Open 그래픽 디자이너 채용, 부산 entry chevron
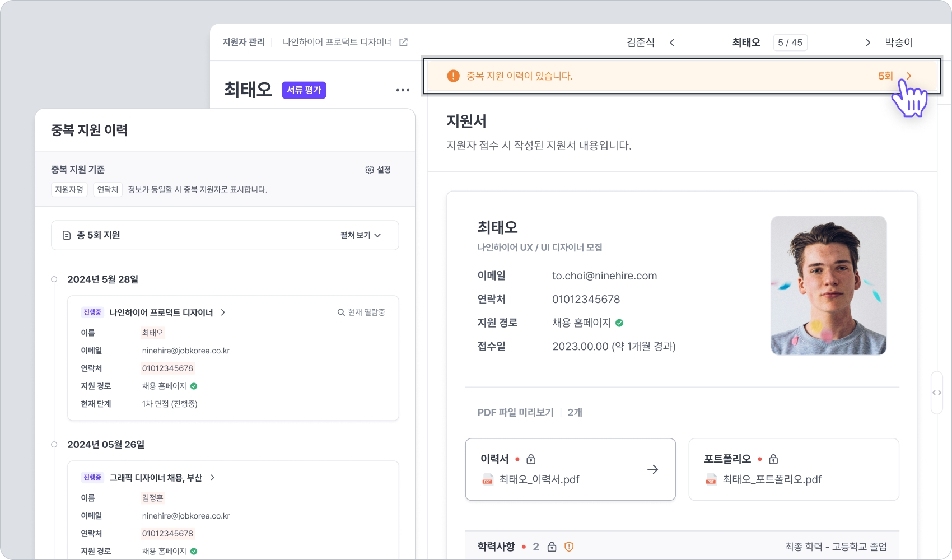This screenshot has height=560, width=952. (212, 478)
